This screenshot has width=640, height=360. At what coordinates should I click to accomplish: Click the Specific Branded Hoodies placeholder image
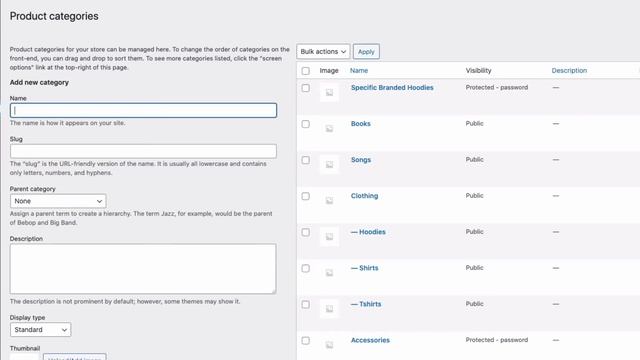(329, 93)
